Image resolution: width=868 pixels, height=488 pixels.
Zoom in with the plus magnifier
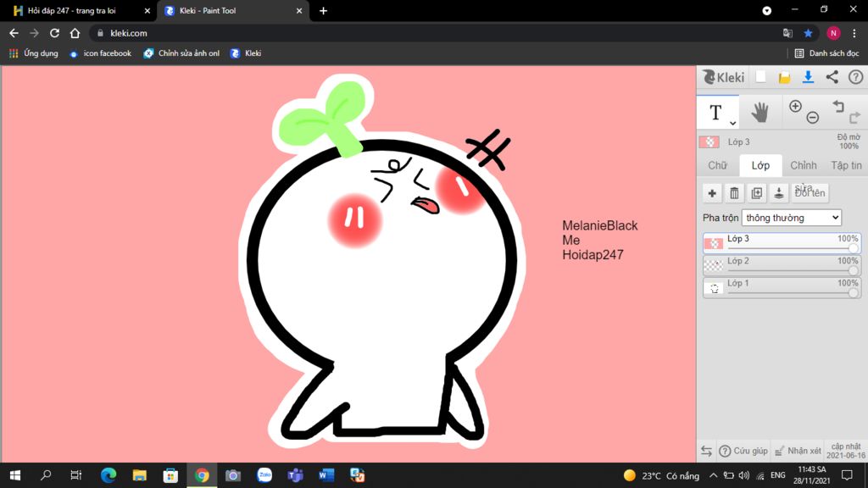pos(795,106)
